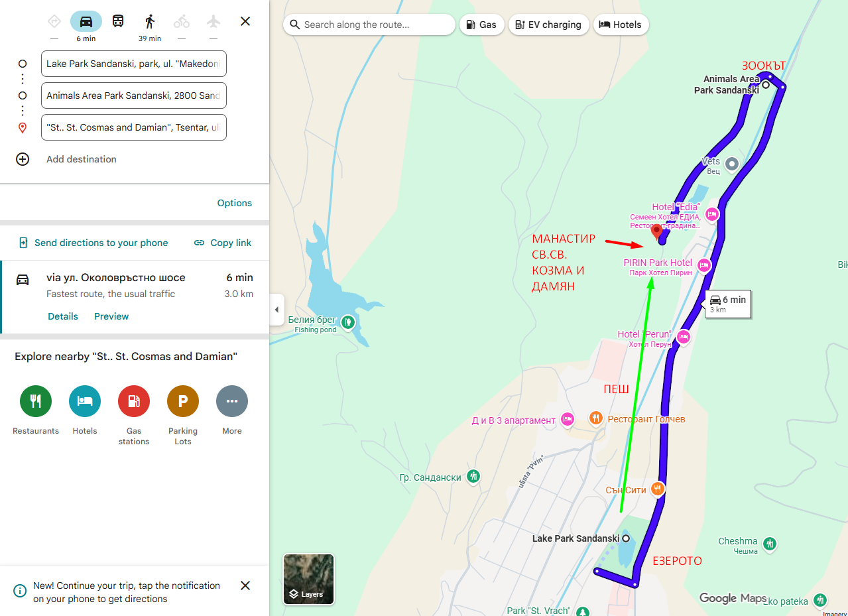Filter route by EV charging
This screenshot has height=616, width=848.
pyautogui.click(x=548, y=25)
